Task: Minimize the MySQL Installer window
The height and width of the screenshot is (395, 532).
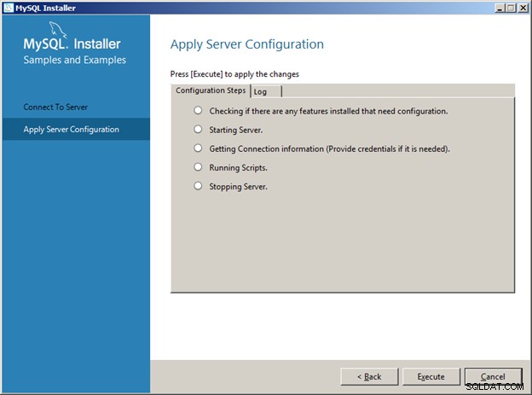Action: click(x=500, y=8)
